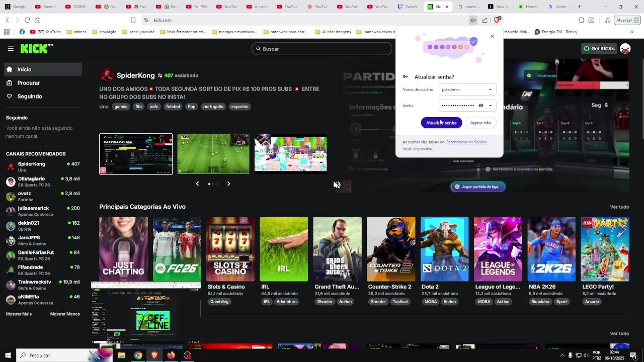Go back in browser history
Image resolution: width=644 pixels, height=362 pixels.
click(8, 20)
